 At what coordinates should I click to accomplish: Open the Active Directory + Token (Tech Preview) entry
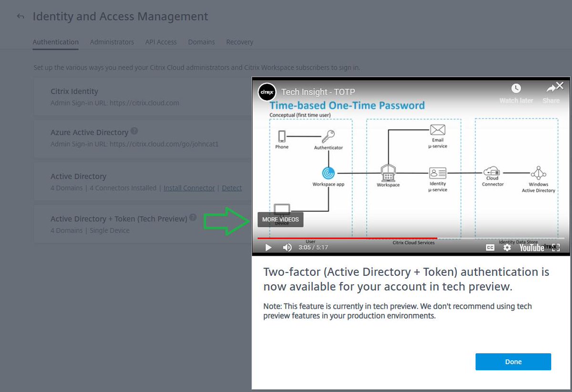[119, 219]
